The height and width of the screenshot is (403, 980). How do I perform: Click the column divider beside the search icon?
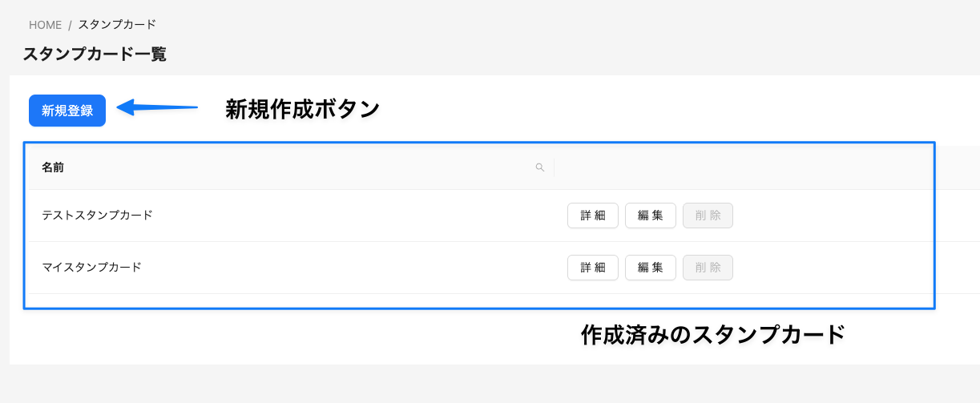click(x=555, y=167)
